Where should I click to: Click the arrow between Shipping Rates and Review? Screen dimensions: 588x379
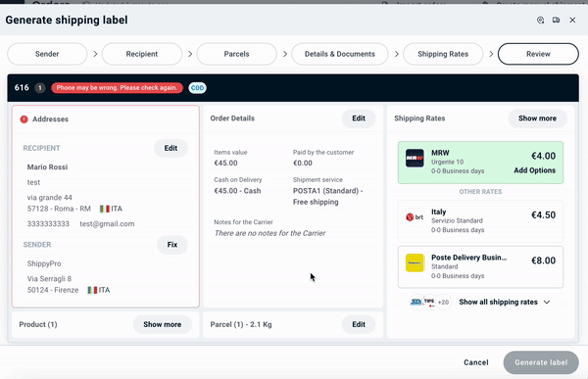[491, 54]
